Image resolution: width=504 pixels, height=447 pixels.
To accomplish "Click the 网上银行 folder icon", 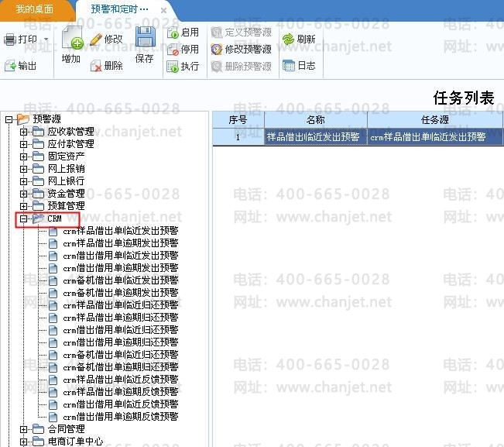I will (38, 181).
